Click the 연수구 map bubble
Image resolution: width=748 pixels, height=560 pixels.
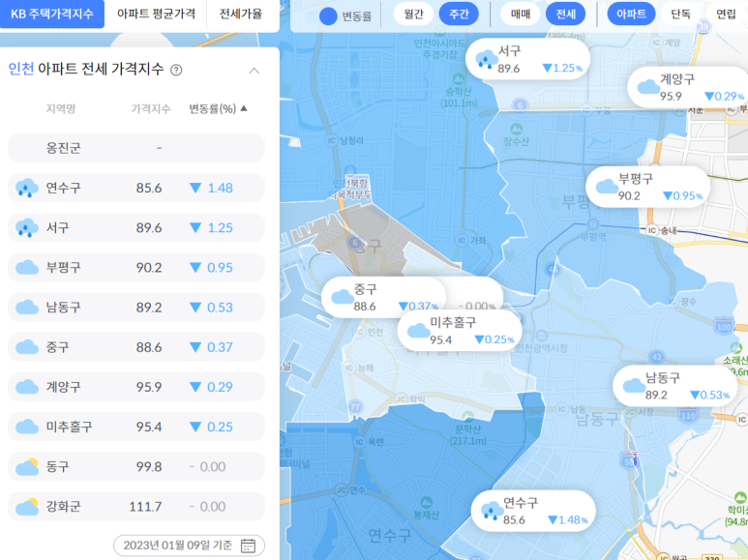click(x=533, y=511)
